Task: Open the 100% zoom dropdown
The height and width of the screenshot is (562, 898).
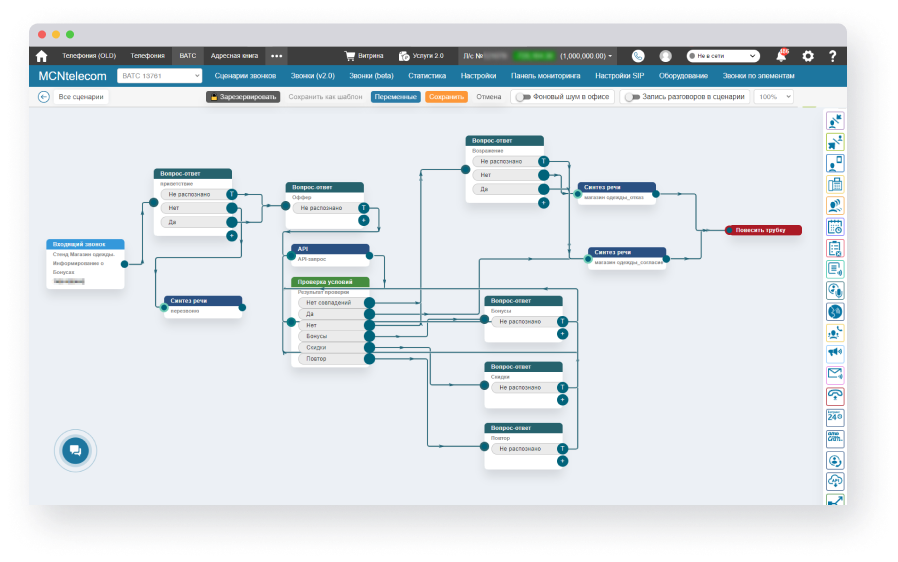Action: (774, 97)
